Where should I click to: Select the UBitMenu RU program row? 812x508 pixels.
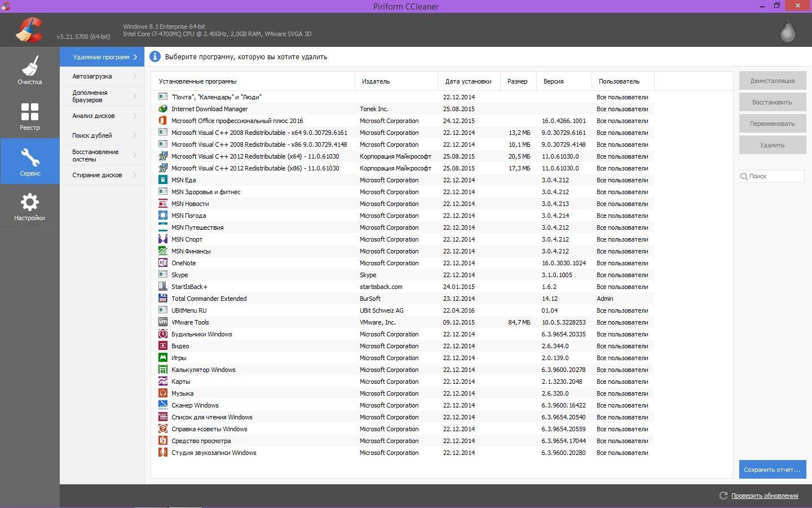pyautogui.click(x=403, y=310)
